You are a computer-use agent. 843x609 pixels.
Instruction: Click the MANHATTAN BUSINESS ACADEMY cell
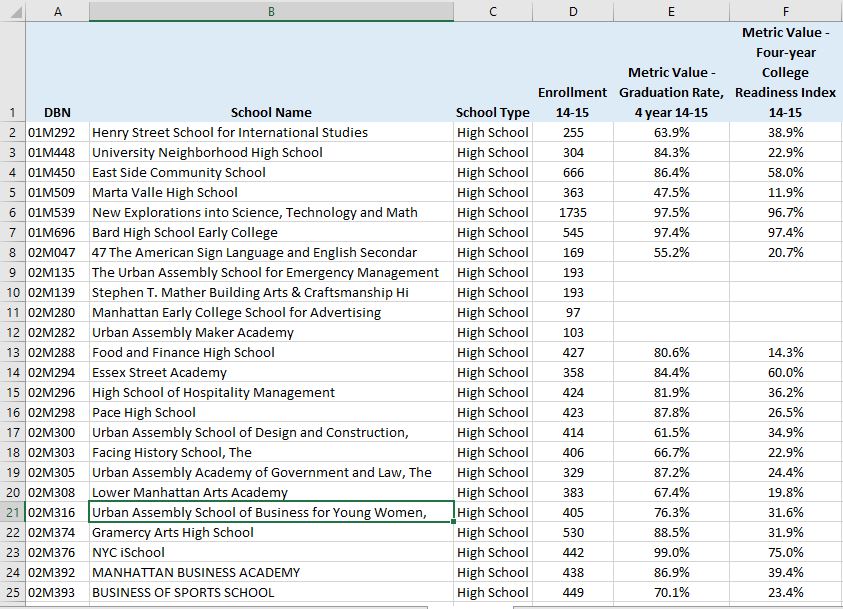pos(272,572)
